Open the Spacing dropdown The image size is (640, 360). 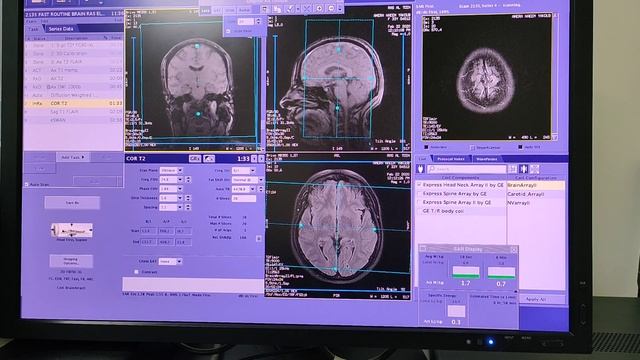click(180, 207)
